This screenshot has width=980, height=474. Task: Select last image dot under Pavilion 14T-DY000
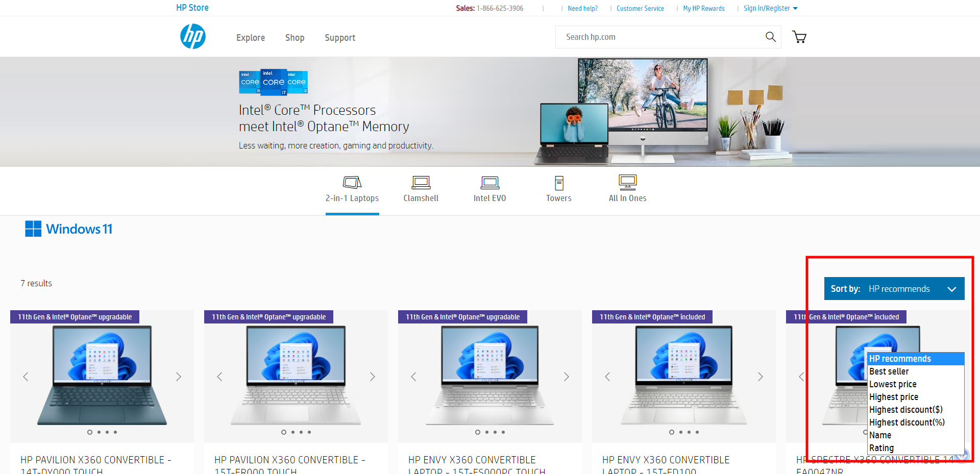click(115, 432)
